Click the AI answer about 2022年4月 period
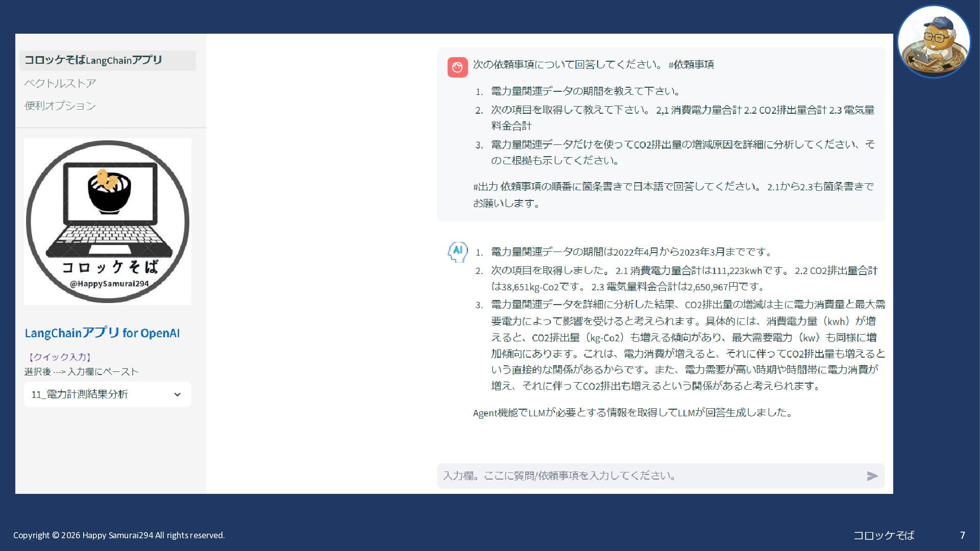Image resolution: width=980 pixels, height=551 pixels. point(631,252)
